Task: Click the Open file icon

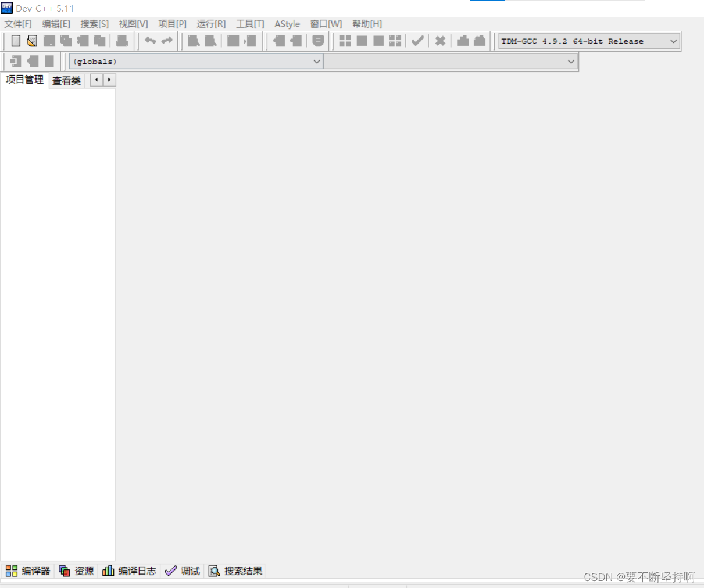Action: (32, 41)
